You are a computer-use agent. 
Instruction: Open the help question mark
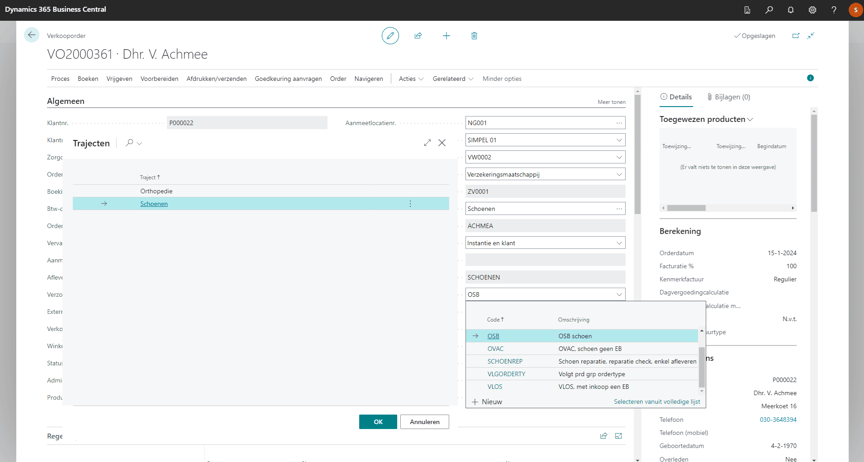coord(834,10)
